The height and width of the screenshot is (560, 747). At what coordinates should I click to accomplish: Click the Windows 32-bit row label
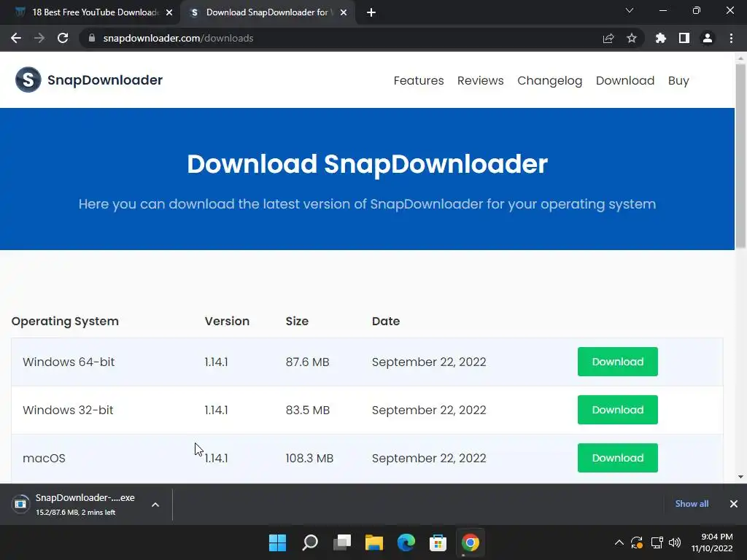(x=68, y=410)
